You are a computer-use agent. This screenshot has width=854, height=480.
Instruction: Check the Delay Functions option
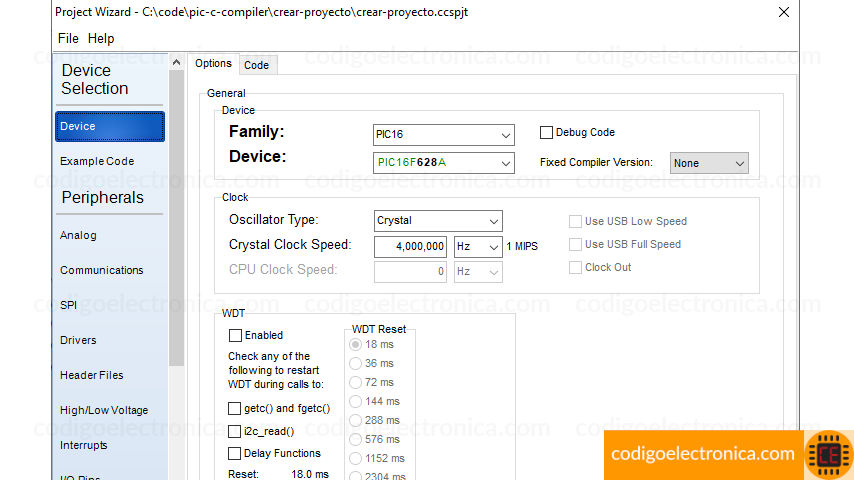(234, 453)
